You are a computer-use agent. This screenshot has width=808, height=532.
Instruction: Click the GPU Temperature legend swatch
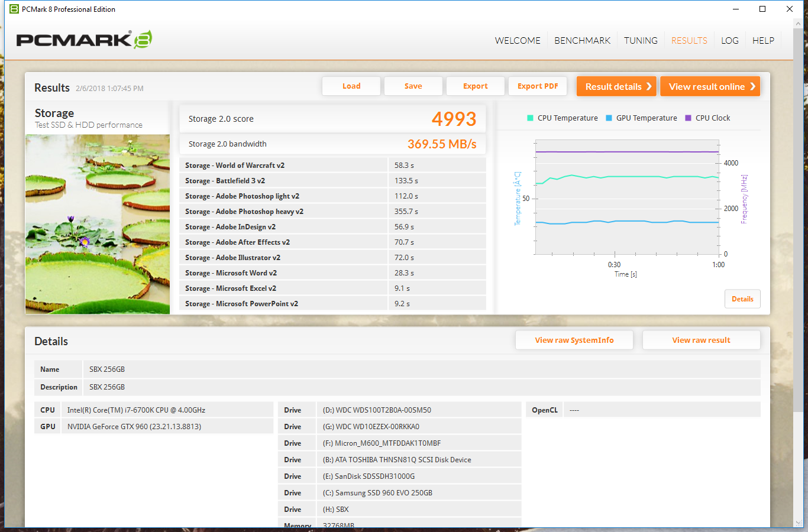point(609,118)
